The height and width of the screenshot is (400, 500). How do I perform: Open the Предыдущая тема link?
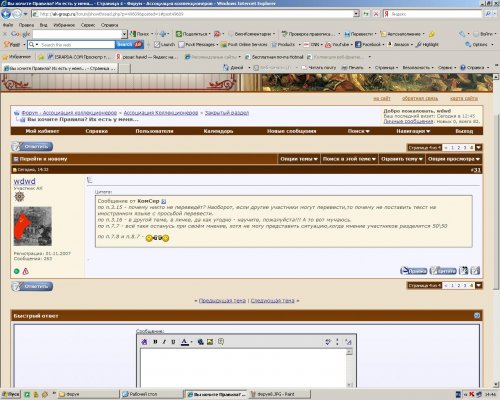pyautogui.click(x=222, y=301)
